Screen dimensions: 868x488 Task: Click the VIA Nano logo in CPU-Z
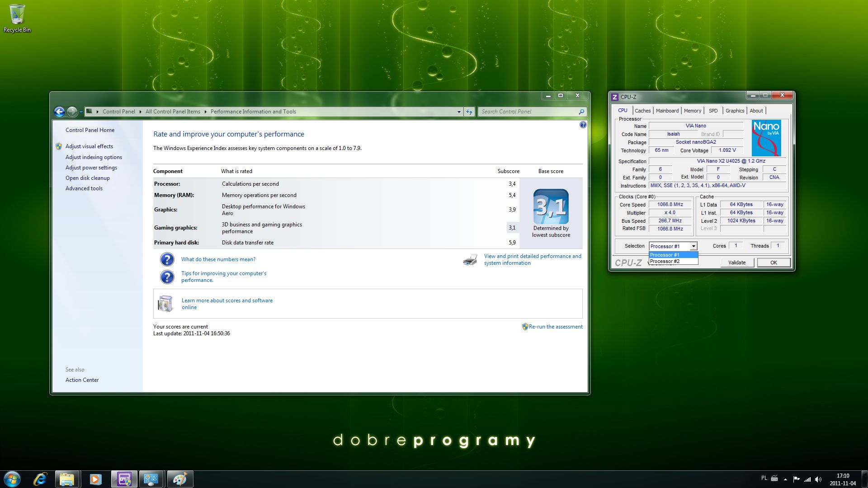click(766, 138)
